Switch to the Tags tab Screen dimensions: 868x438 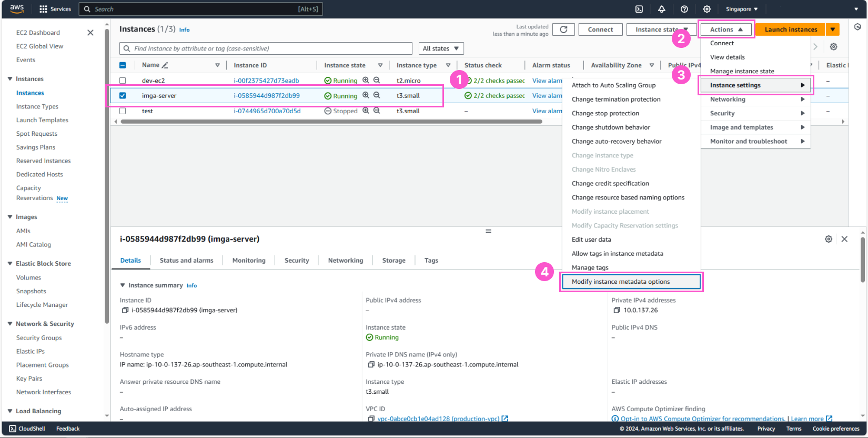coord(431,261)
